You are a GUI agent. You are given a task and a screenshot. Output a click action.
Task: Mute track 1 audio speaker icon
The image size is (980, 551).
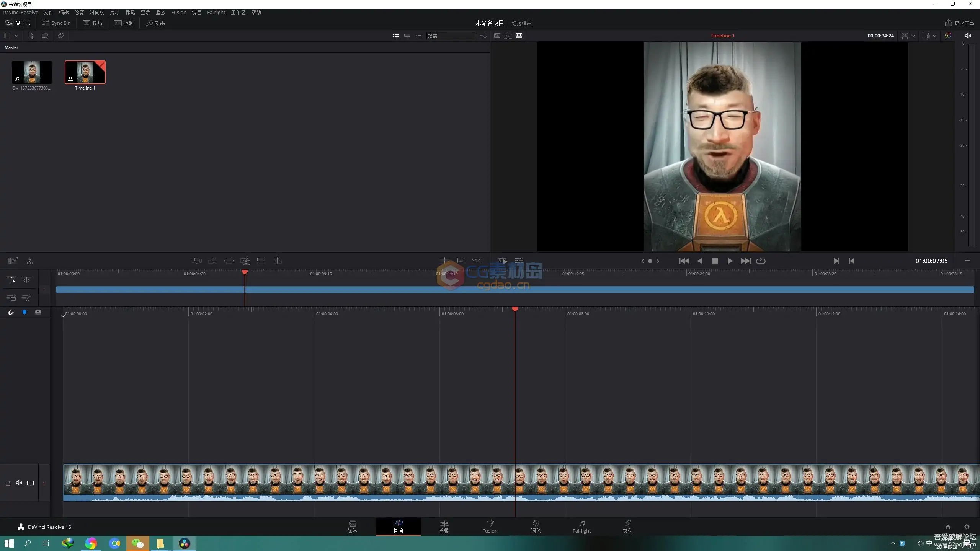[19, 483]
